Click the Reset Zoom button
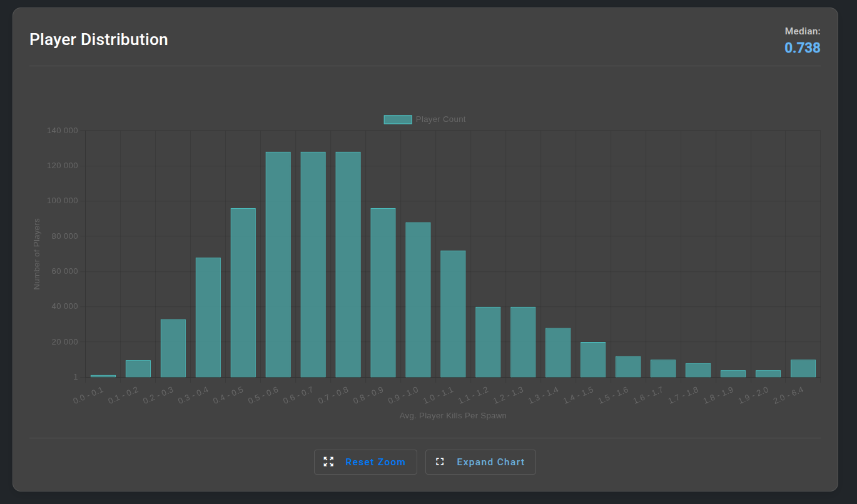This screenshot has width=857, height=504. (x=365, y=462)
